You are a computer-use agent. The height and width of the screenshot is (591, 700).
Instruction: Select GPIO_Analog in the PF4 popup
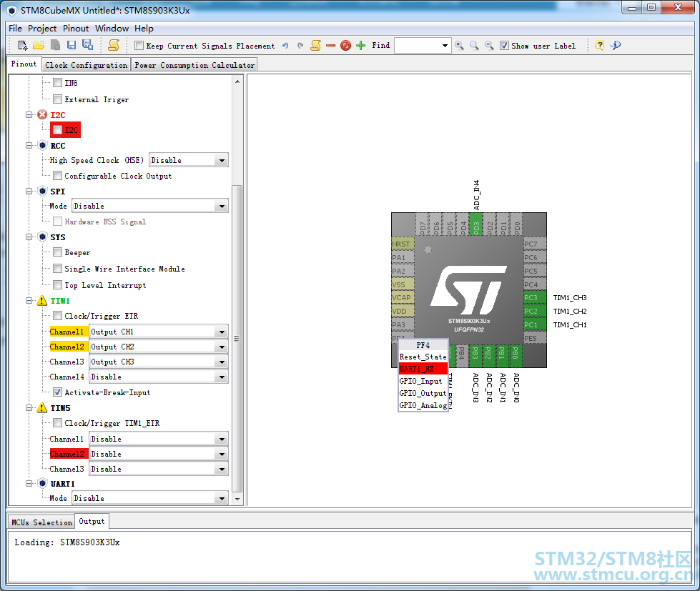(x=423, y=405)
